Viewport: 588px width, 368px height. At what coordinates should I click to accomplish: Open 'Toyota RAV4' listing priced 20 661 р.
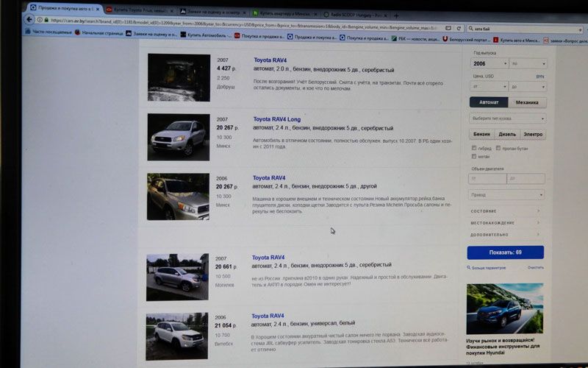click(x=268, y=258)
